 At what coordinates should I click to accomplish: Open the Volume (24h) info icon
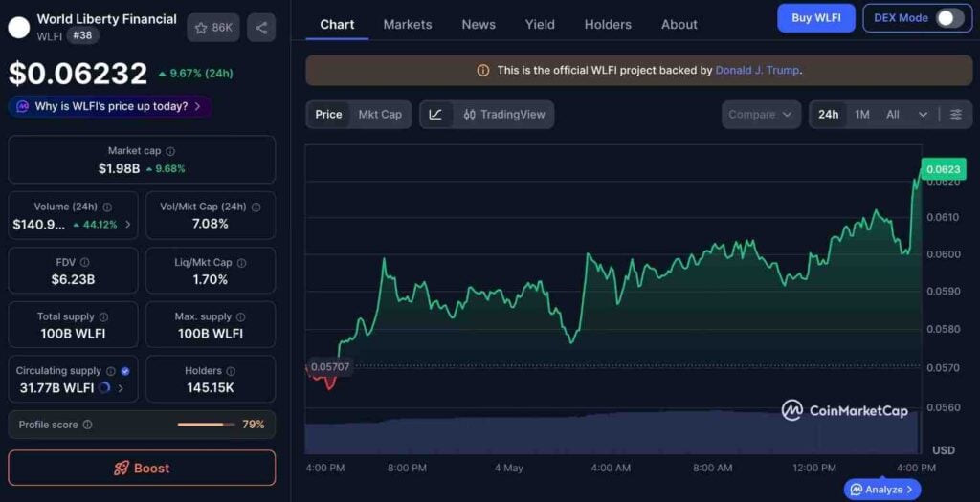pos(107,207)
